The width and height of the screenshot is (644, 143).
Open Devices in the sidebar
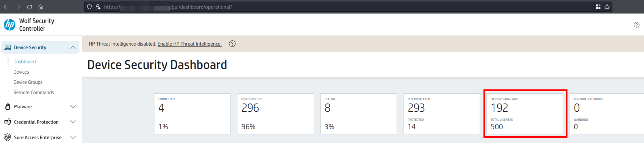21,72
